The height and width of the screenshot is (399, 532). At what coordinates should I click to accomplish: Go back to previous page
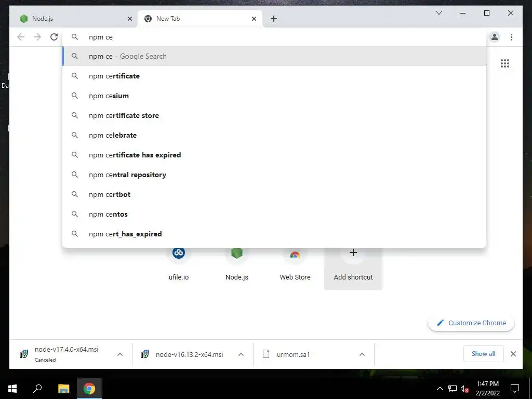21,37
